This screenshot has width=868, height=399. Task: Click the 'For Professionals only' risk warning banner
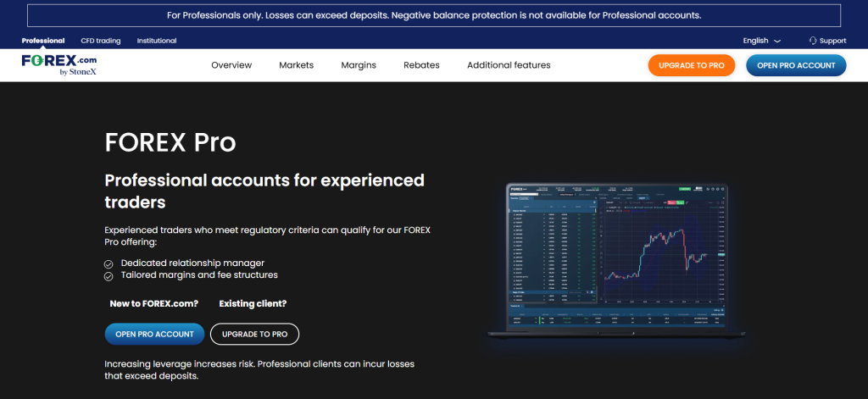coord(434,15)
